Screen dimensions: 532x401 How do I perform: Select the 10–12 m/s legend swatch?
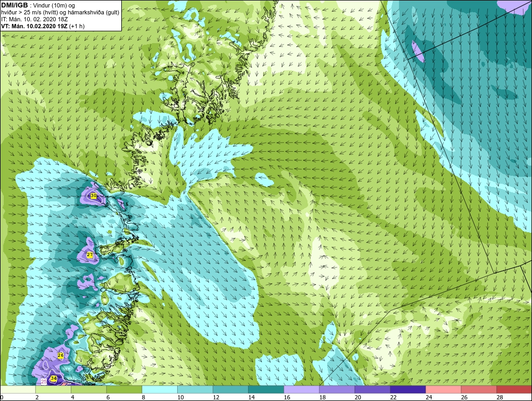(195, 389)
